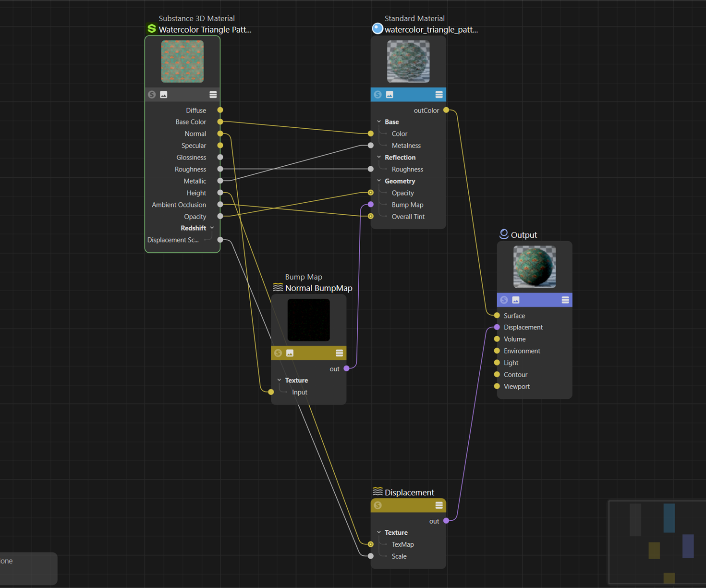Click the solo icon on Displacement node

(378, 505)
